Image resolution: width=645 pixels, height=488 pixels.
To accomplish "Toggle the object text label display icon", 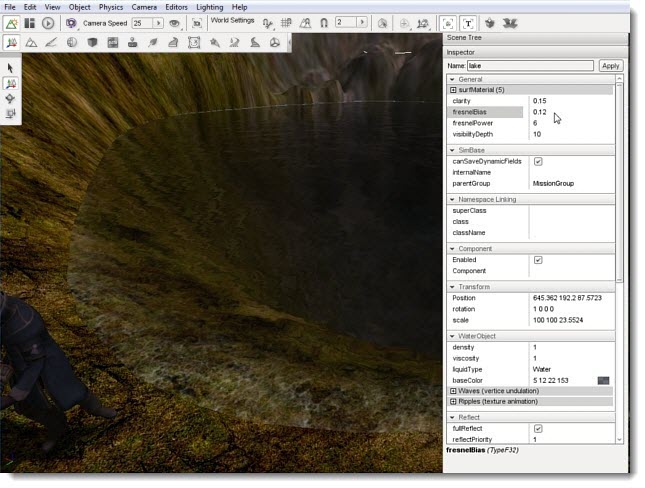I will tap(468, 23).
